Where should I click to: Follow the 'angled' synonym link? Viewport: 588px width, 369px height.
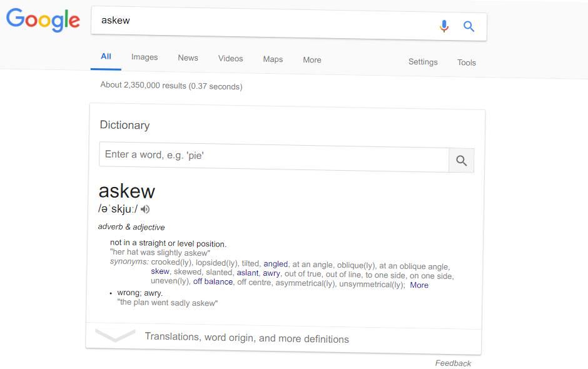pyautogui.click(x=276, y=264)
